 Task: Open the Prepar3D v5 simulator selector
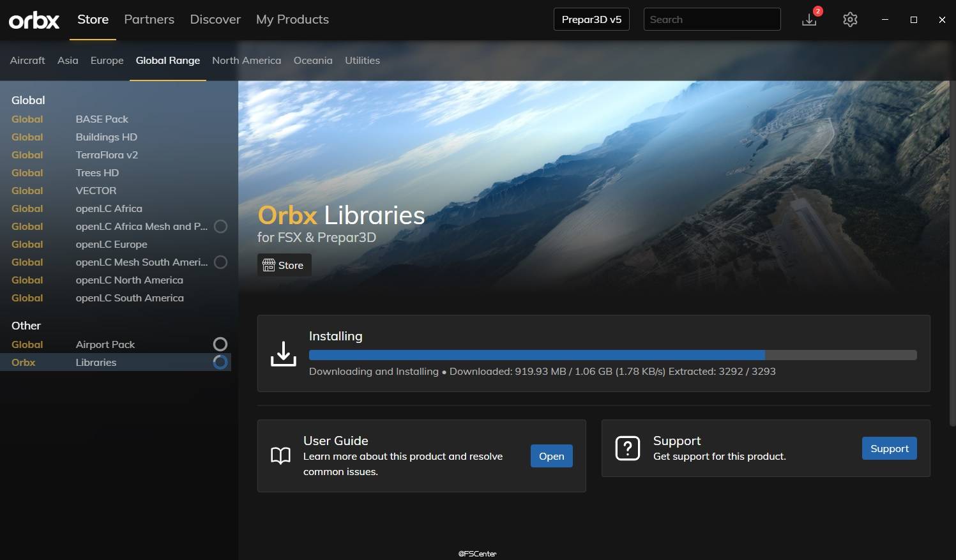tap(591, 19)
